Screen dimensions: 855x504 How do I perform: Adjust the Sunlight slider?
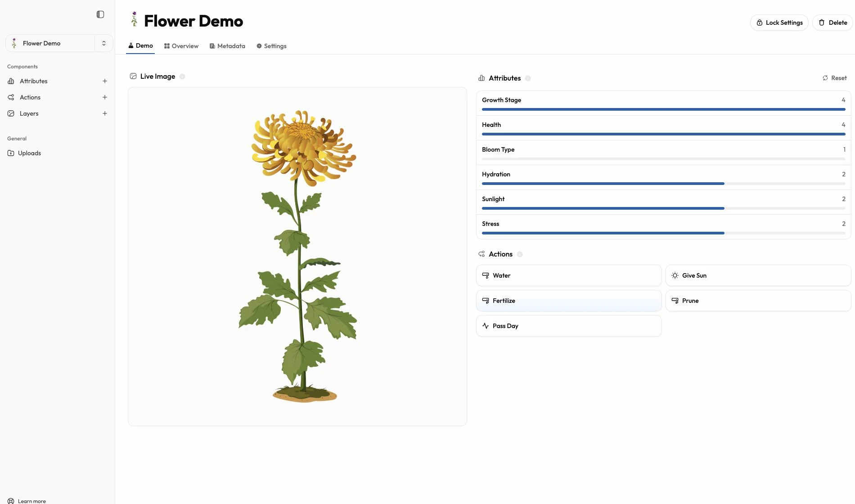coord(663,208)
